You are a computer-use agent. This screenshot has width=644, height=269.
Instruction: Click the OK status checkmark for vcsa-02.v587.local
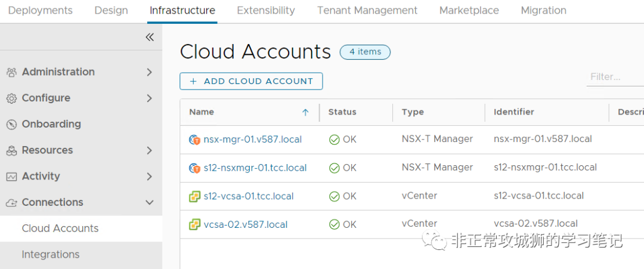[335, 225]
